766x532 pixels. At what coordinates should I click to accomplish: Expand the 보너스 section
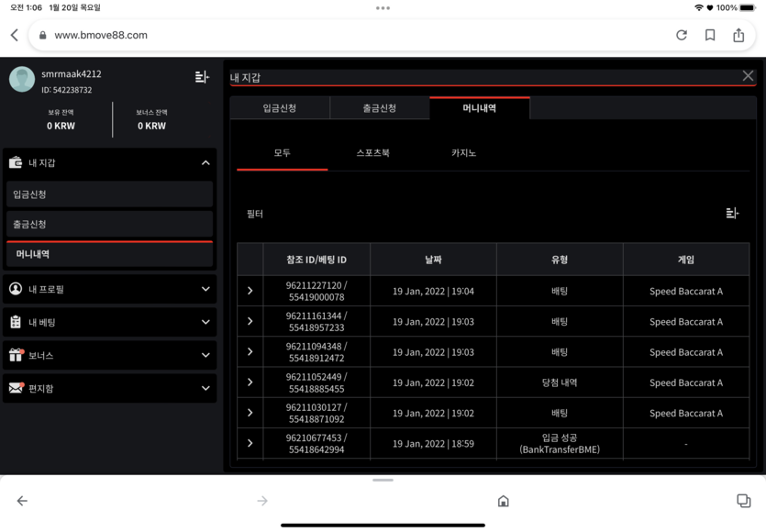coord(109,355)
